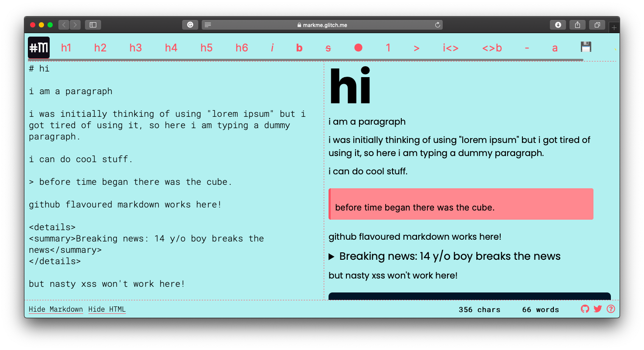
Task: Open the help question mark icon
Action: [x=611, y=309]
